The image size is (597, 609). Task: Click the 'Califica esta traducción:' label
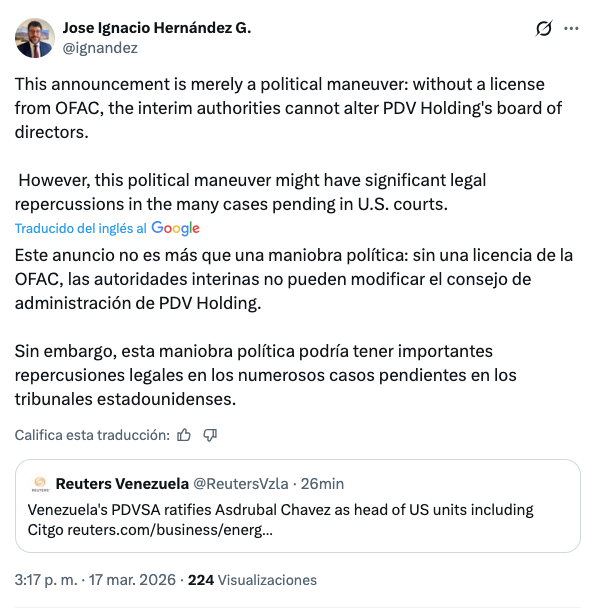92,435
